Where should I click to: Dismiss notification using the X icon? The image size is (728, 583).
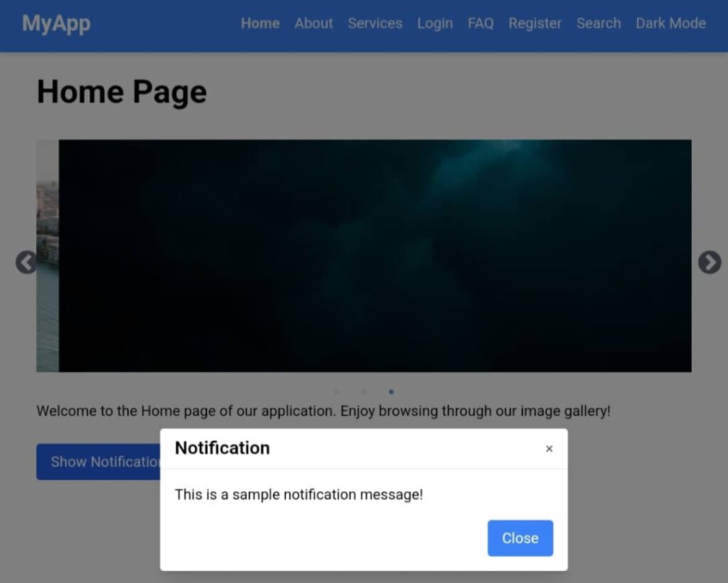point(549,449)
